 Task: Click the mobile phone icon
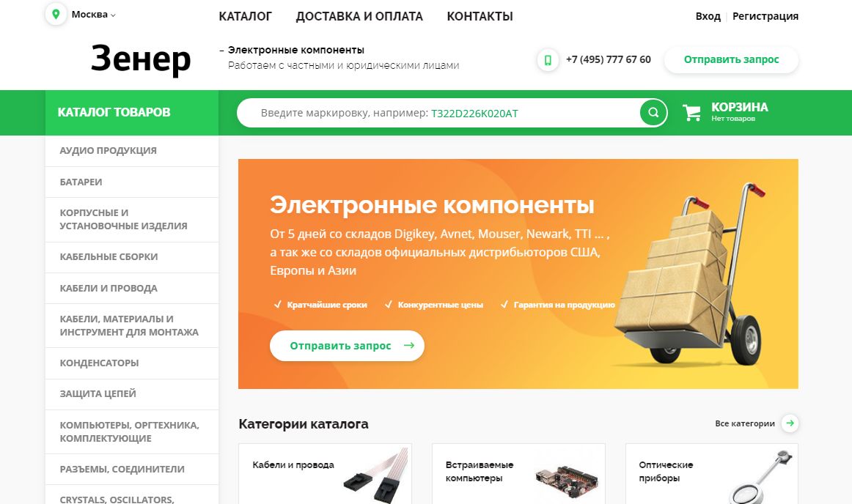point(548,60)
